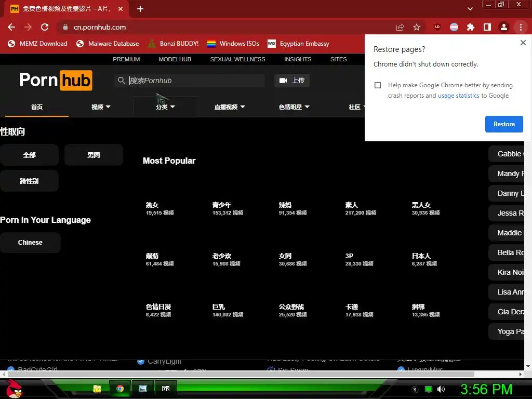Open the 7z app on the taskbar
This screenshot has width=532, height=399.
click(166, 389)
